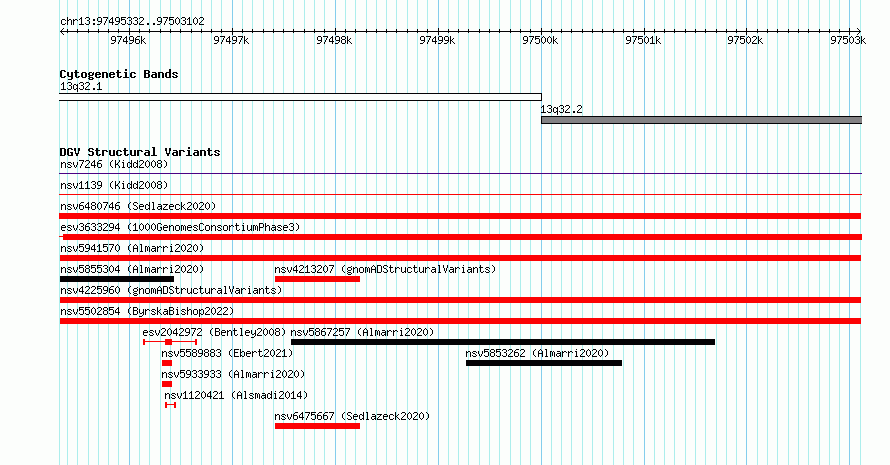The image size is (890, 465).
Task: Click the 13q32.2 band label
Action: point(561,110)
